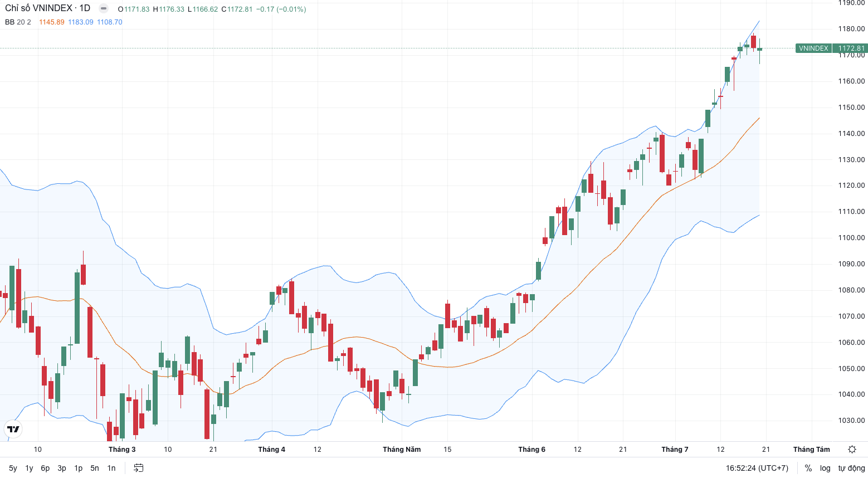Image resolution: width=868 pixels, height=478 pixels.
Task: Toggle percent scale mode
Action: point(808,468)
